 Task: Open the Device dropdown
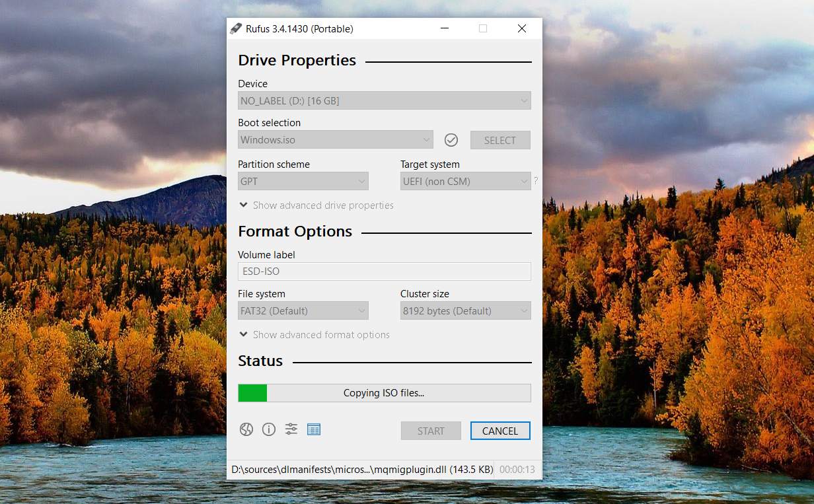point(384,100)
